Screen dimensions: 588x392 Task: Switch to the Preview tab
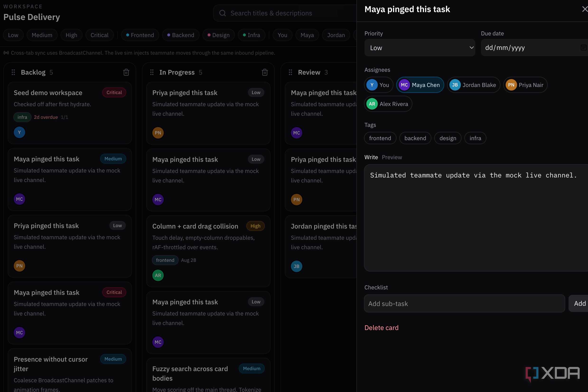(x=392, y=157)
